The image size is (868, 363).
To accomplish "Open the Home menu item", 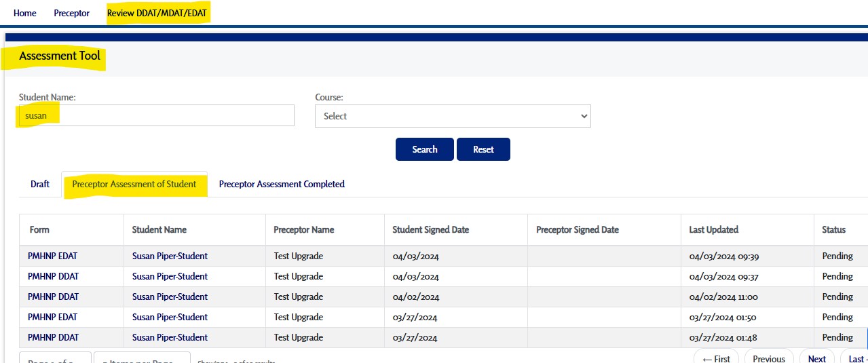I will (x=24, y=13).
